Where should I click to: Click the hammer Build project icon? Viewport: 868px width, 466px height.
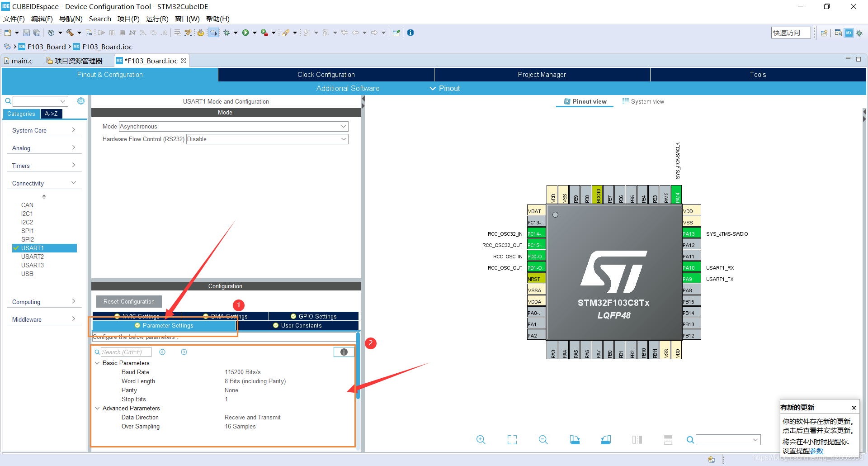(x=70, y=33)
